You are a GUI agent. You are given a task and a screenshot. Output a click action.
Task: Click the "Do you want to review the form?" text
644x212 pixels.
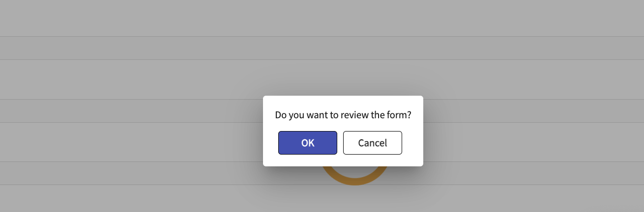pos(343,115)
